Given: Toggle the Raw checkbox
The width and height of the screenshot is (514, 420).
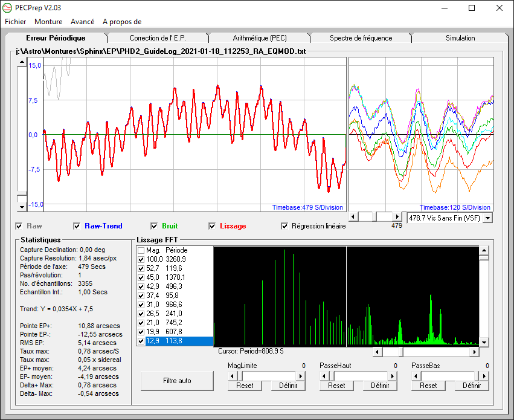Looking at the screenshot, I should [19, 226].
